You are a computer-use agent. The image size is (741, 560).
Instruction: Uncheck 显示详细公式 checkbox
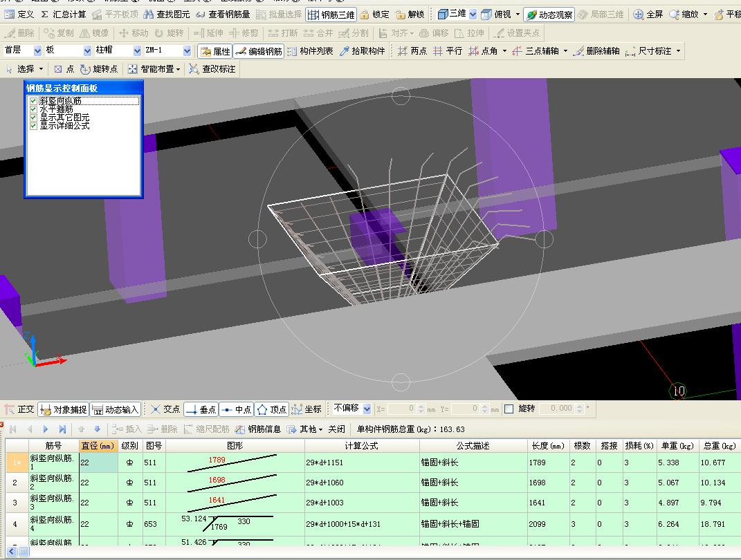pyautogui.click(x=33, y=126)
